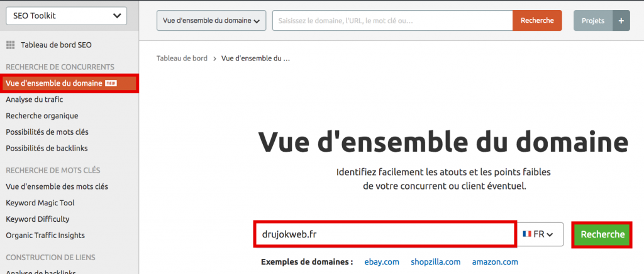The image size is (644, 274).
Task: Follow the Tableau de bord breadcrumb link
Action: coord(182,59)
